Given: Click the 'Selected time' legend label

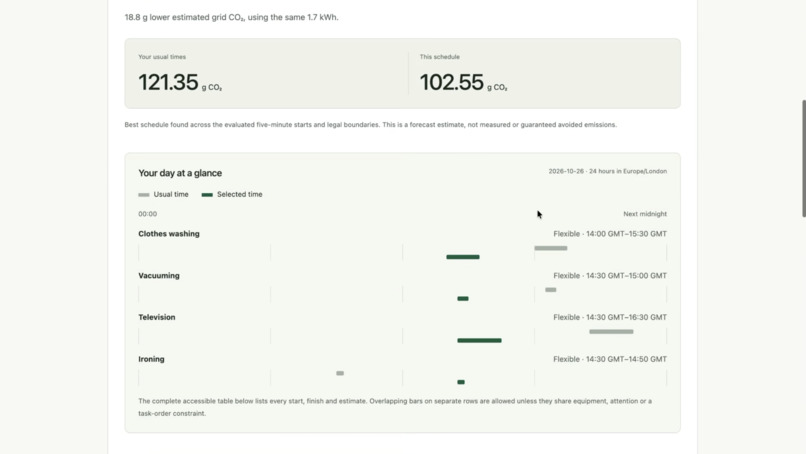Looking at the screenshot, I should [x=240, y=194].
